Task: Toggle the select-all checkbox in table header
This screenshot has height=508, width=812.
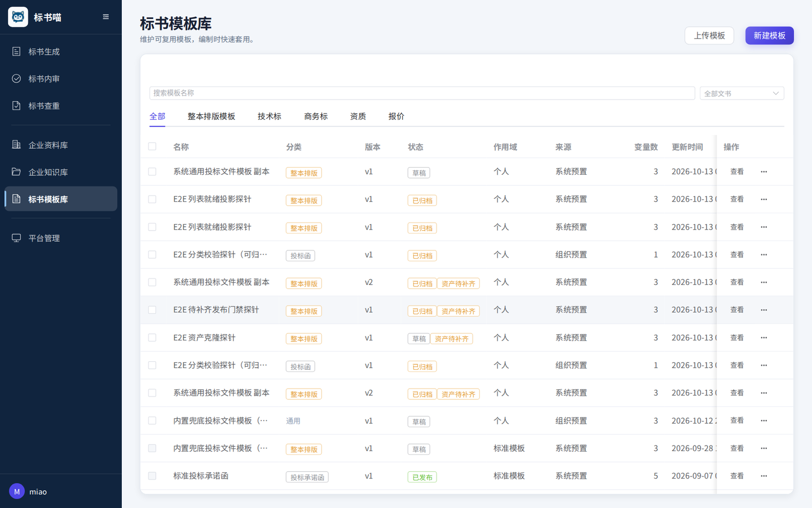Action: pyautogui.click(x=152, y=146)
